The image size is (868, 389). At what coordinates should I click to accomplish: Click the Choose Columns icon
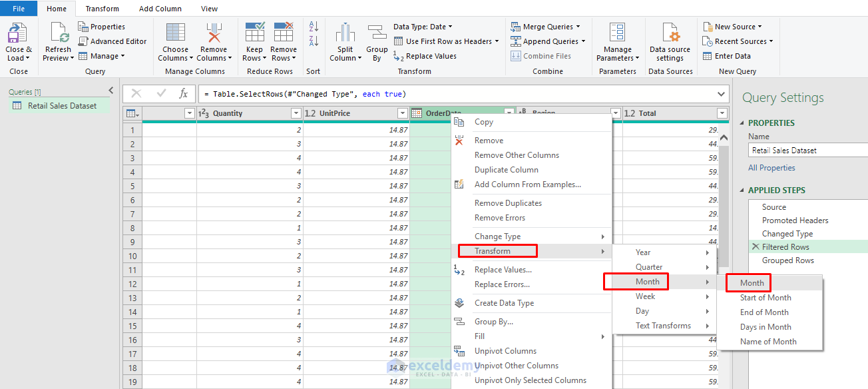(x=176, y=33)
